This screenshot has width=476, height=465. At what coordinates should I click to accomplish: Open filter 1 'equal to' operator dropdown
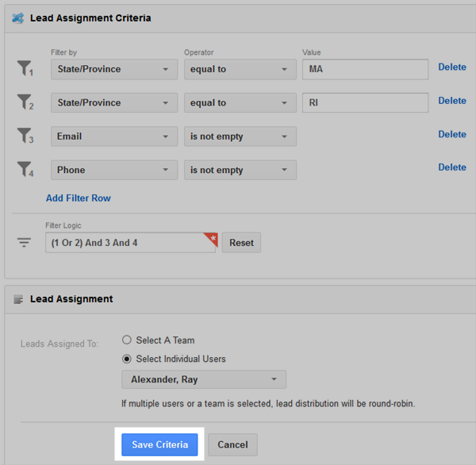240,69
